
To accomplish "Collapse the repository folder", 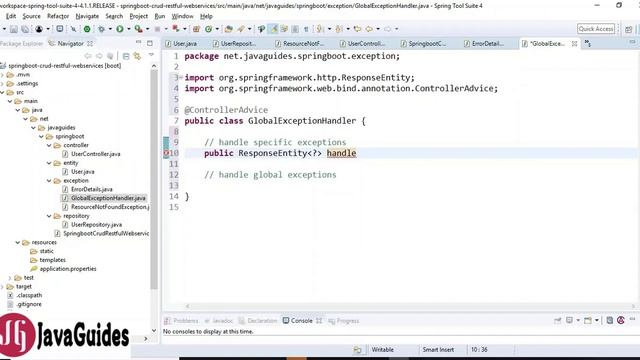I will click(49, 216).
